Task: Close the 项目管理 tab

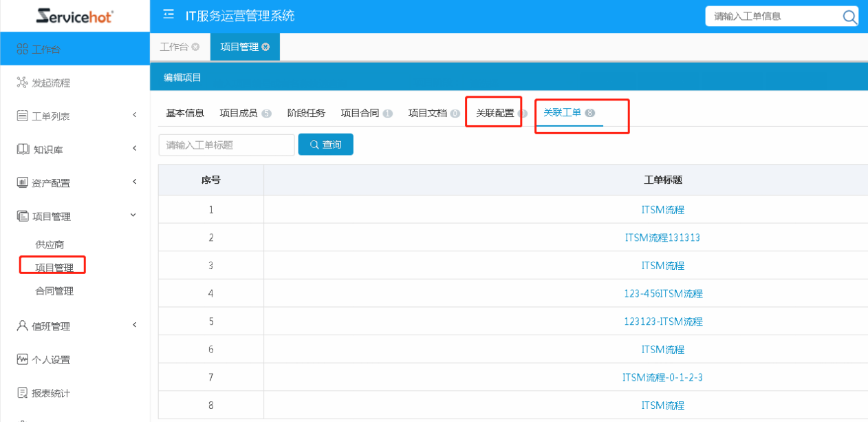Action: tap(266, 47)
